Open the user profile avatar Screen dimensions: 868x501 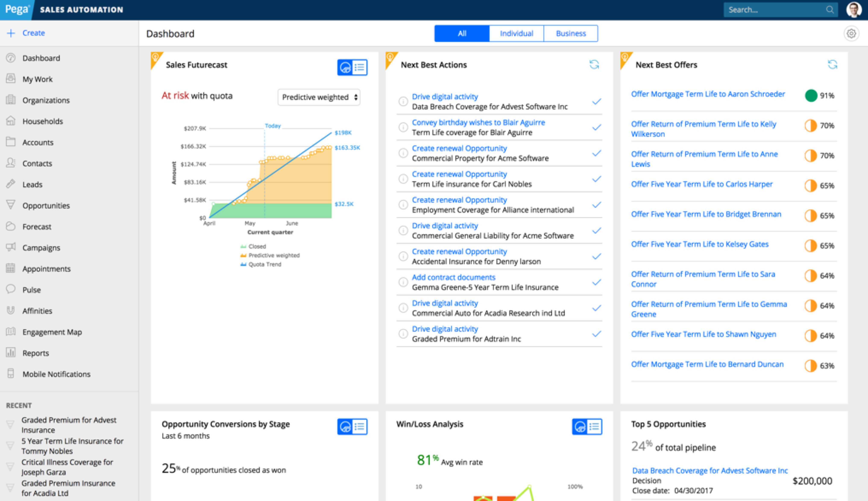pos(854,10)
